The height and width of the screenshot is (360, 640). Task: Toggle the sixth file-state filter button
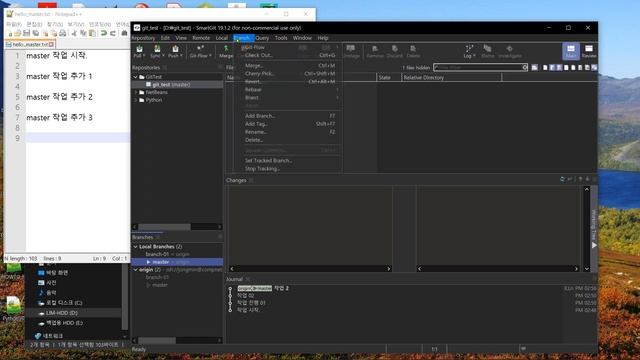point(580,67)
